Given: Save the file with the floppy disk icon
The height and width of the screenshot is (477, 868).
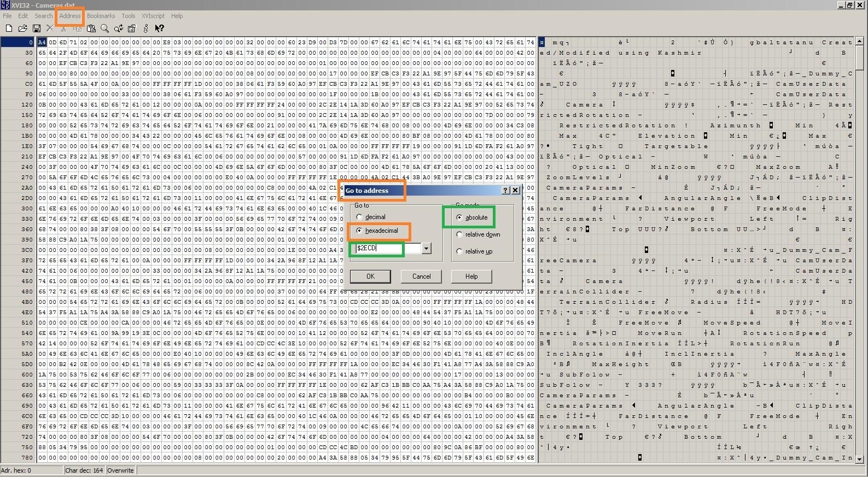Looking at the screenshot, I should (x=36, y=28).
